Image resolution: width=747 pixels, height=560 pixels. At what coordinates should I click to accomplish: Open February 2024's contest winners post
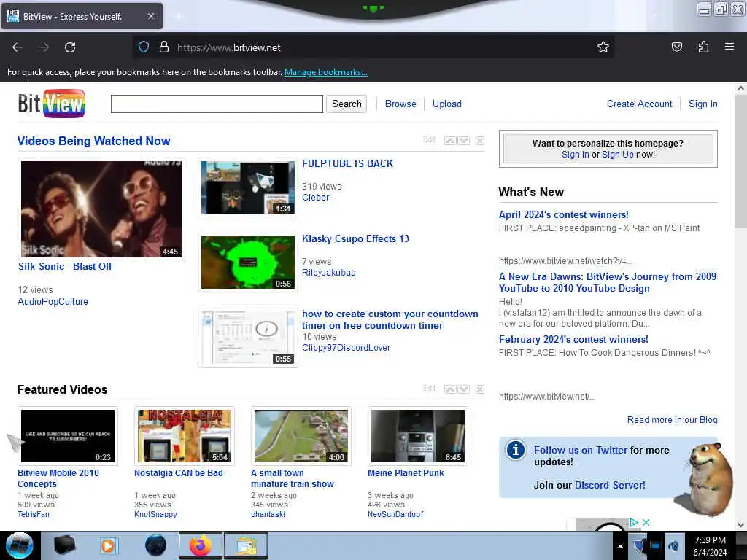tap(573, 340)
